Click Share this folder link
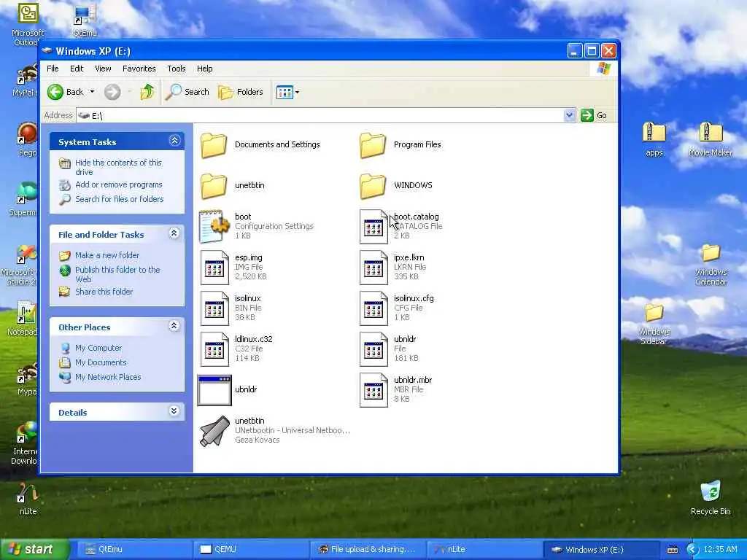Screen dimensions: 747x560 click(x=104, y=292)
